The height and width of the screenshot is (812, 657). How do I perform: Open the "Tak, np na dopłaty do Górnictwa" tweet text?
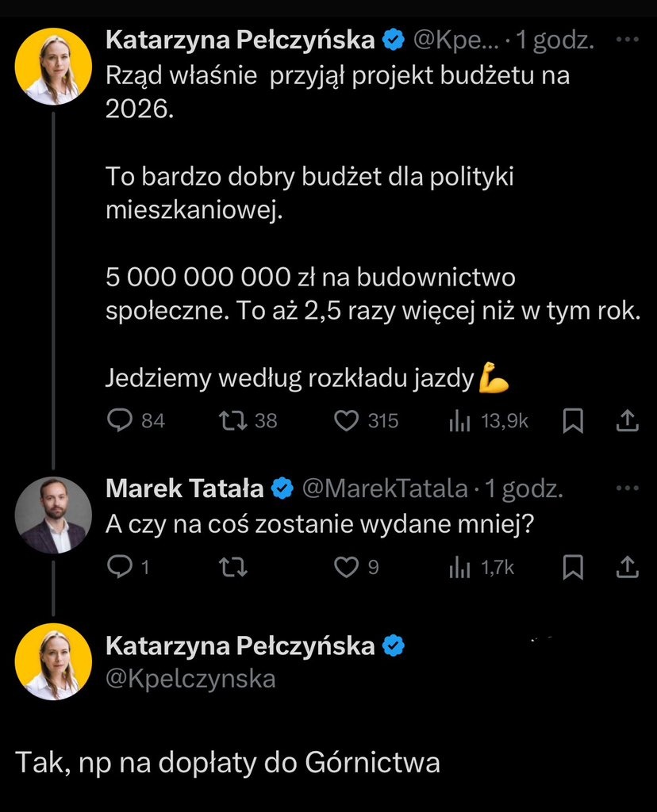228,762
